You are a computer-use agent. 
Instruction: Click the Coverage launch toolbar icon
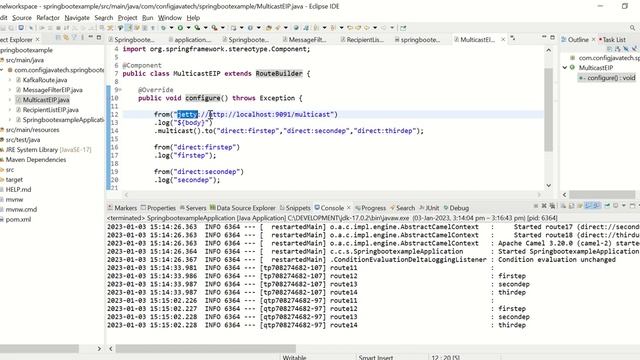tap(197, 28)
